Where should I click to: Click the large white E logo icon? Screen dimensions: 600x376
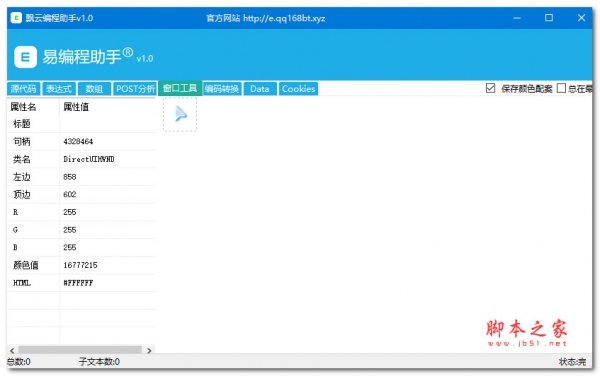click(x=25, y=57)
